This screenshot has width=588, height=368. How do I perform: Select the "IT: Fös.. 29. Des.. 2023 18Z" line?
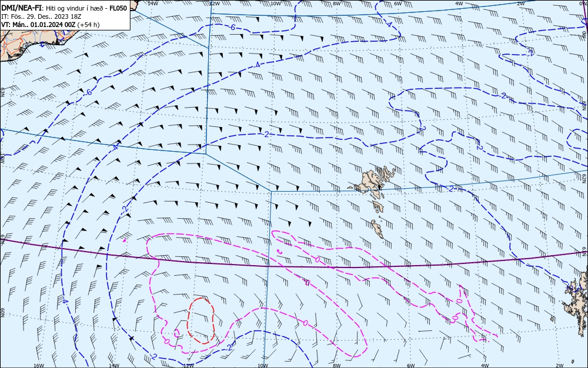(x=41, y=16)
